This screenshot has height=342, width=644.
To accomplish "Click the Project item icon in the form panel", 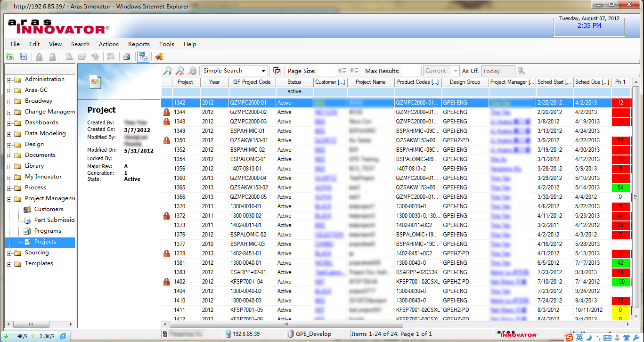I will tap(95, 81).
